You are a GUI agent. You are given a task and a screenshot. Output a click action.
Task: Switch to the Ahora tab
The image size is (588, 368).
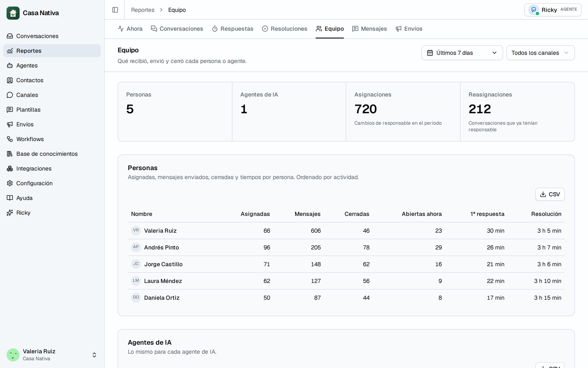tap(130, 29)
